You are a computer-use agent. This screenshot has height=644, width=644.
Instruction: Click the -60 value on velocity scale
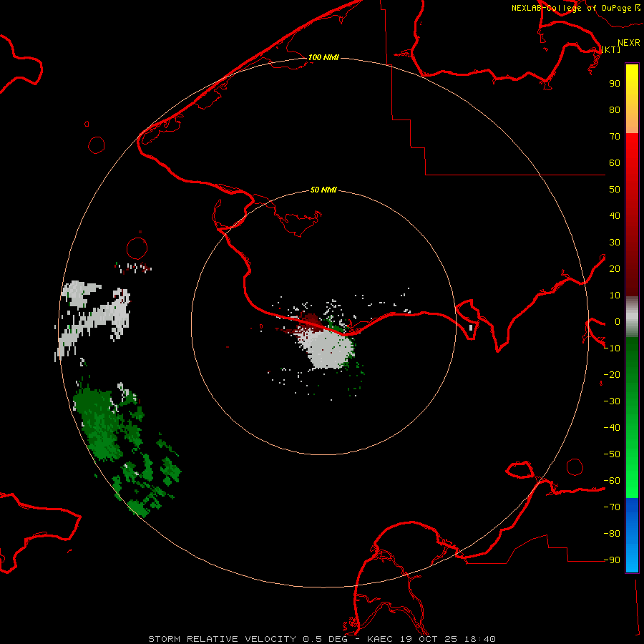point(612,481)
